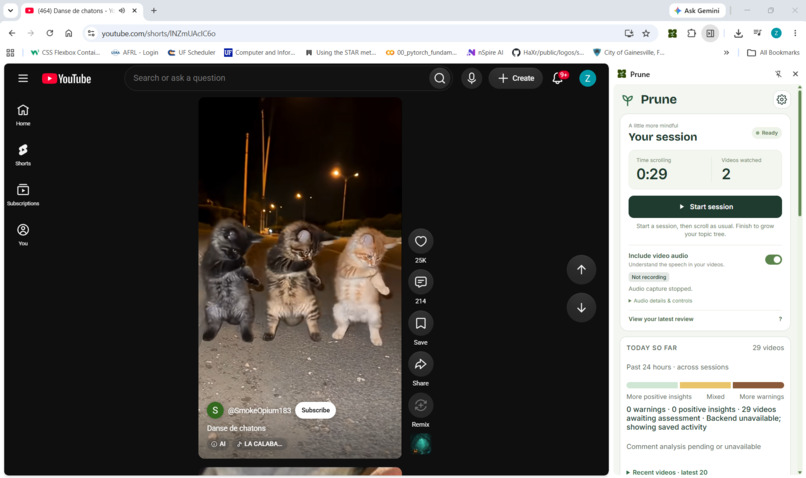Open Prune settings gear

[781, 100]
